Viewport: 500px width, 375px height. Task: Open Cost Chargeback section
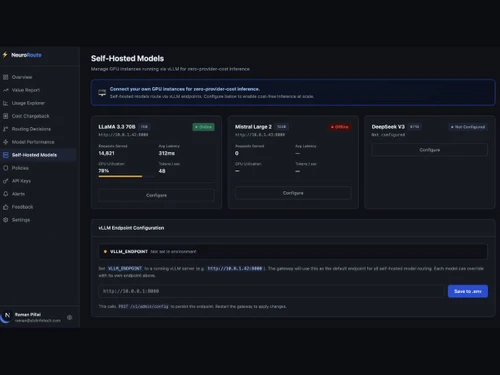[38, 116]
